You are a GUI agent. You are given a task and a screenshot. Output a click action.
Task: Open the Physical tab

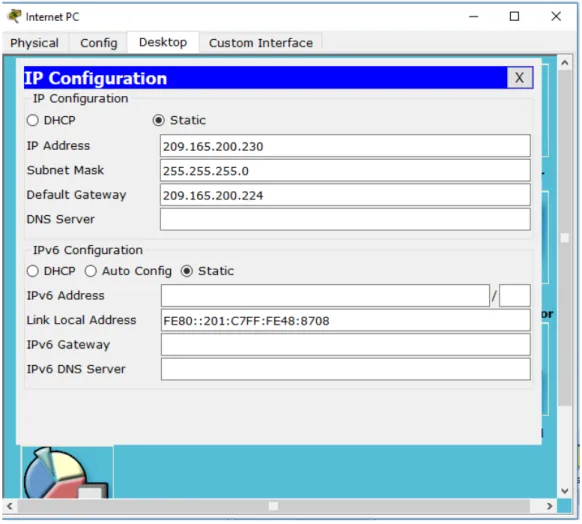tap(34, 43)
